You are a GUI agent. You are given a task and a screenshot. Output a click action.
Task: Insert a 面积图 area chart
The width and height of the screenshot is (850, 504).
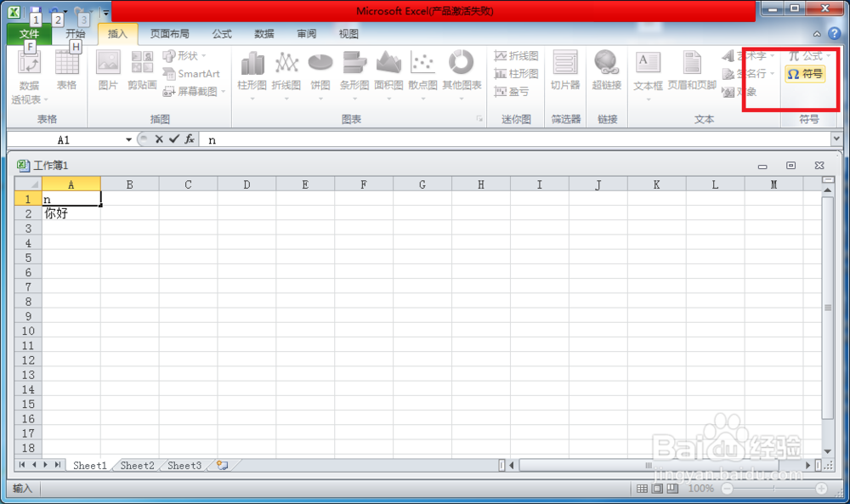tap(388, 75)
